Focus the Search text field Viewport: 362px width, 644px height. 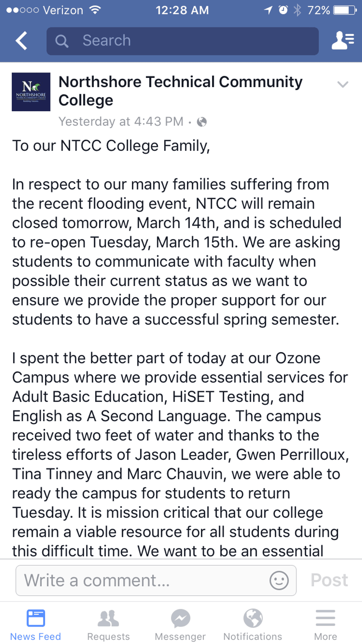tap(192, 41)
